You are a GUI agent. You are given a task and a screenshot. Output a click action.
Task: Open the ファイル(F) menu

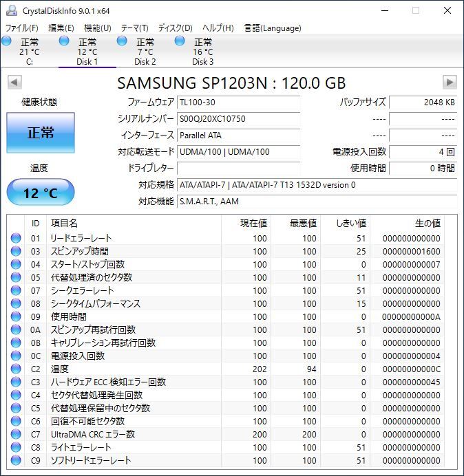click(x=21, y=28)
